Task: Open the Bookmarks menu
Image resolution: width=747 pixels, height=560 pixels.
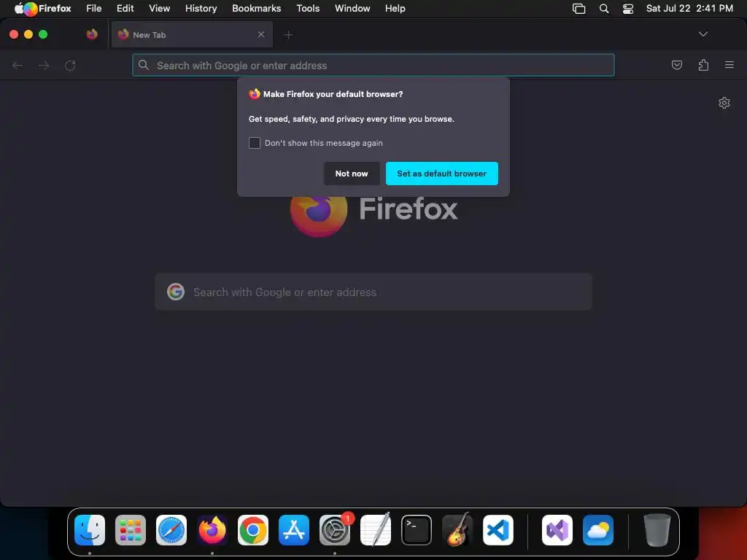Action: 256,8
